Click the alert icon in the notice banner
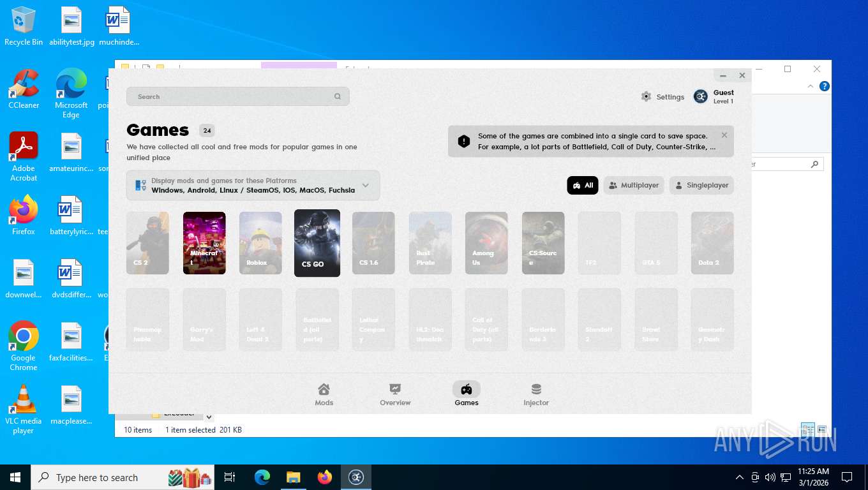This screenshot has width=868, height=490. (464, 141)
